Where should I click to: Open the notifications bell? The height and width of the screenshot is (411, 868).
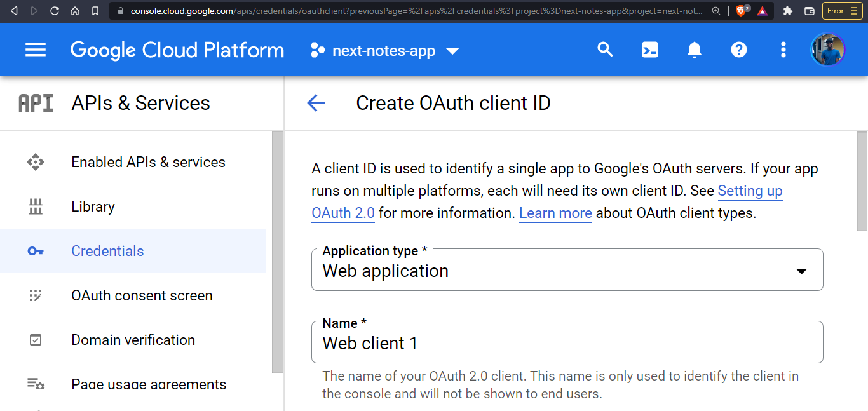pos(695,50)
